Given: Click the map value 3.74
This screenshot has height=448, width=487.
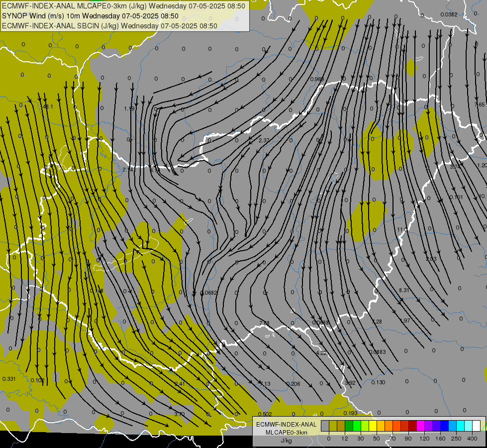Looking at the screenshot, I should click(x=455, y=167).
